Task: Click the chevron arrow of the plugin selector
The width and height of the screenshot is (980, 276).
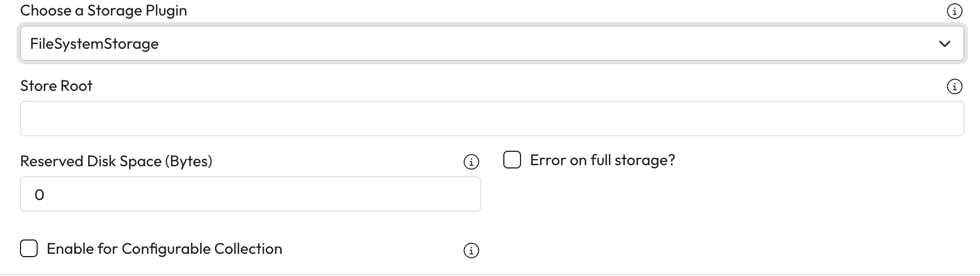Action: (945, 44)
